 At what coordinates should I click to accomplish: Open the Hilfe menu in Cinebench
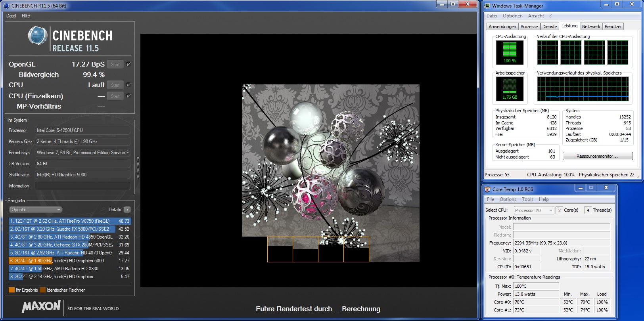tap(26, 16)
